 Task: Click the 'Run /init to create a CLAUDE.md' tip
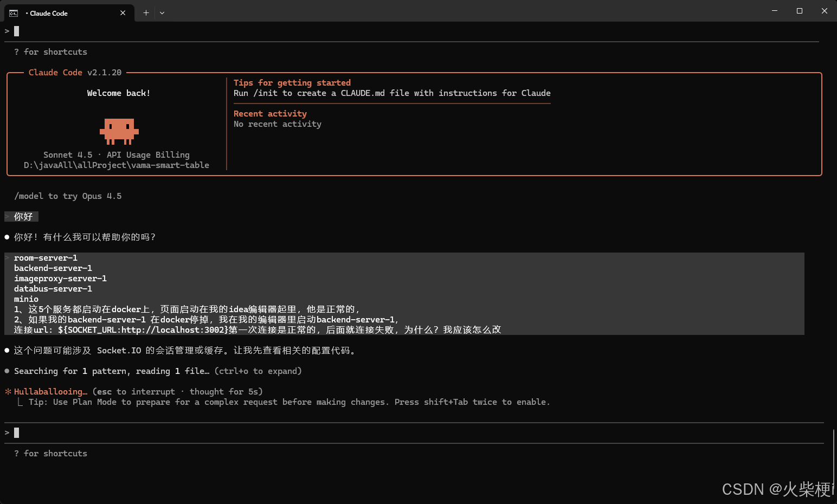(392, 93)
